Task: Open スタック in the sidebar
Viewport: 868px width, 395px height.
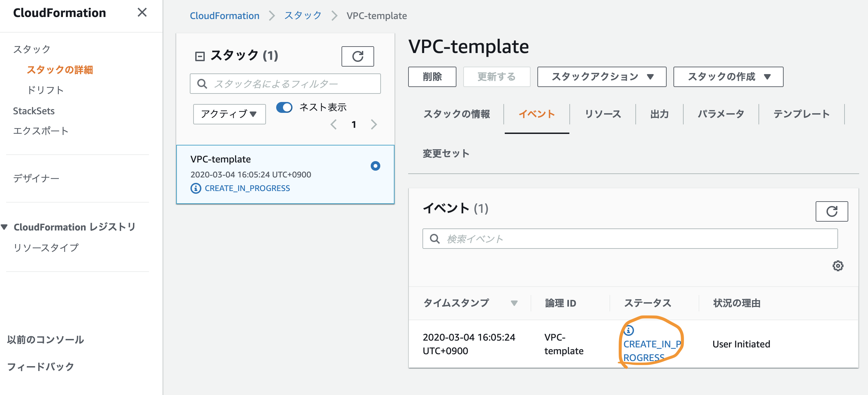Action: pos(32,49)
